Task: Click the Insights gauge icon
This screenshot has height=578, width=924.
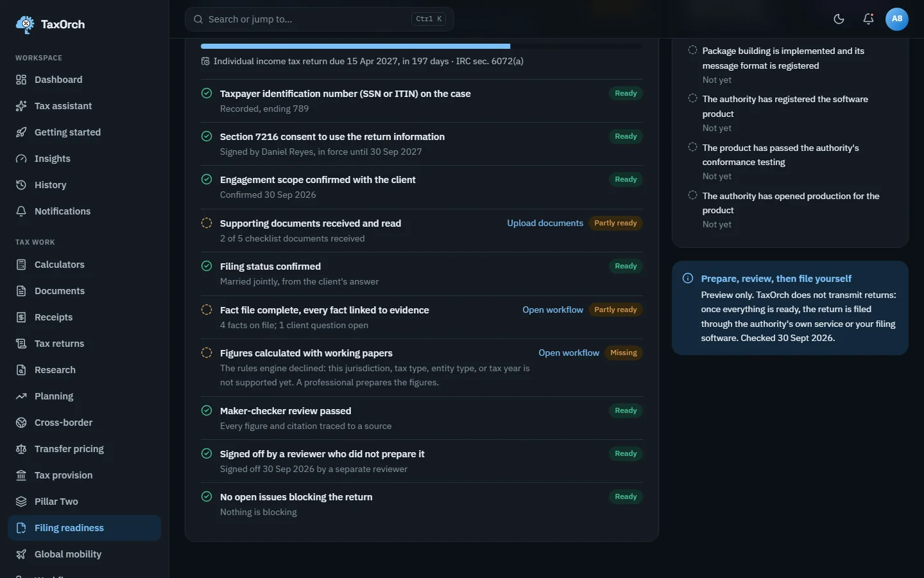Action: pyautogui.click(x=21, y=159)
